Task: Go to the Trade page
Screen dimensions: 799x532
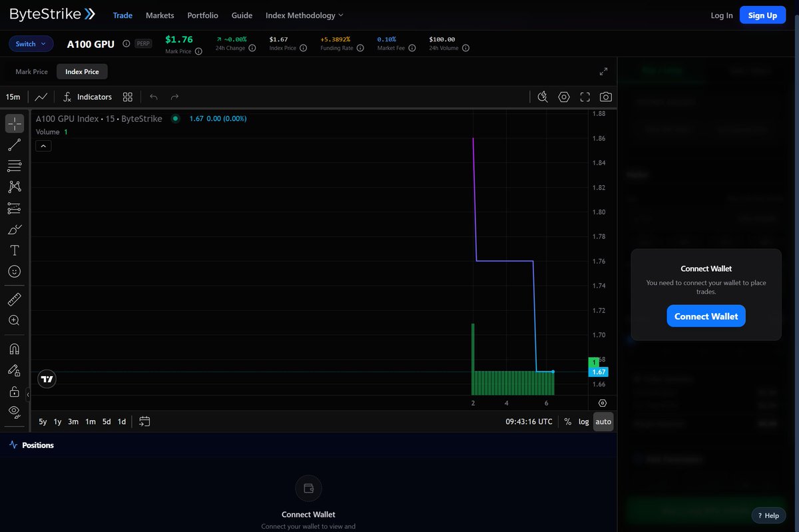Action: click(123, 15)
